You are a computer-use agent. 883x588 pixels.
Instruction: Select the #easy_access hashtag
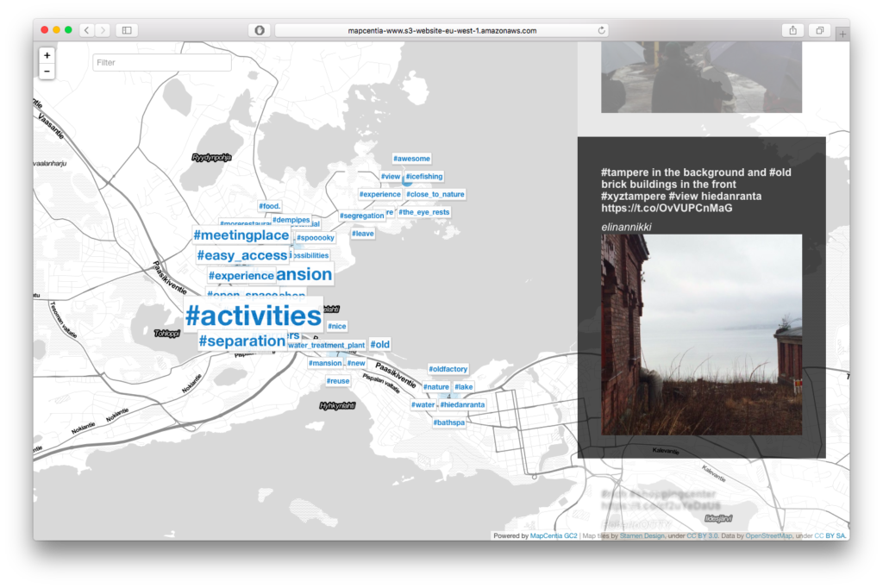(x=242, y=255)
